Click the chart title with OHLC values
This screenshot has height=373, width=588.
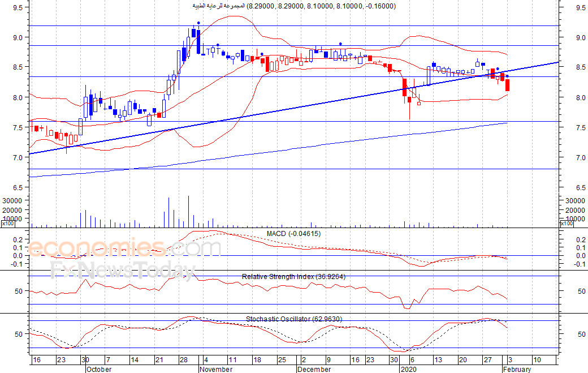(x=294, y=6)
